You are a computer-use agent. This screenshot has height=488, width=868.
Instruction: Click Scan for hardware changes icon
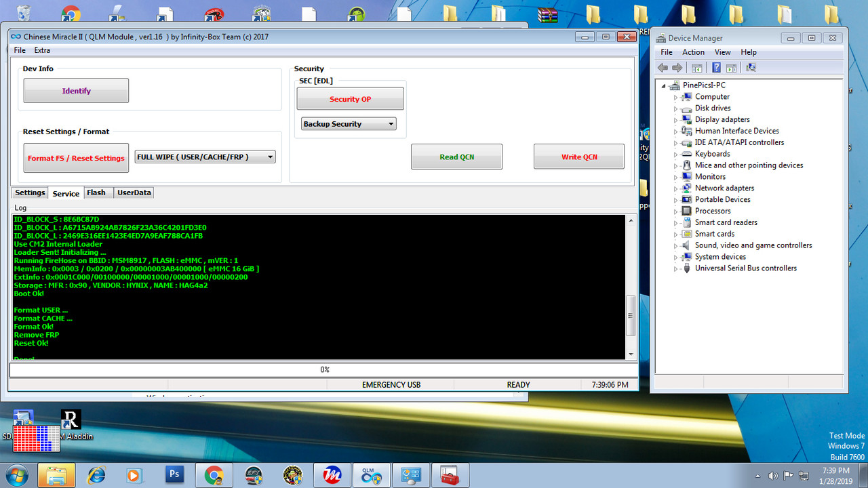[x=750, y=68]
